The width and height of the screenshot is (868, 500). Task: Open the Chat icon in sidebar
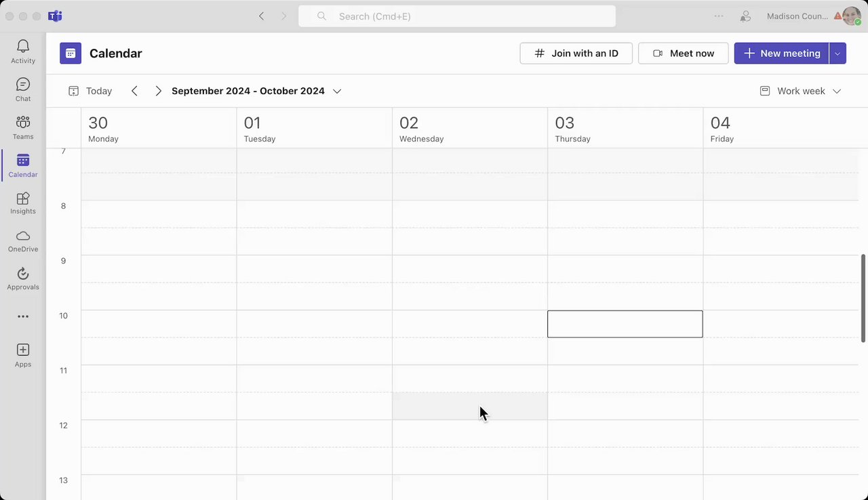click(x=23, y=85)
